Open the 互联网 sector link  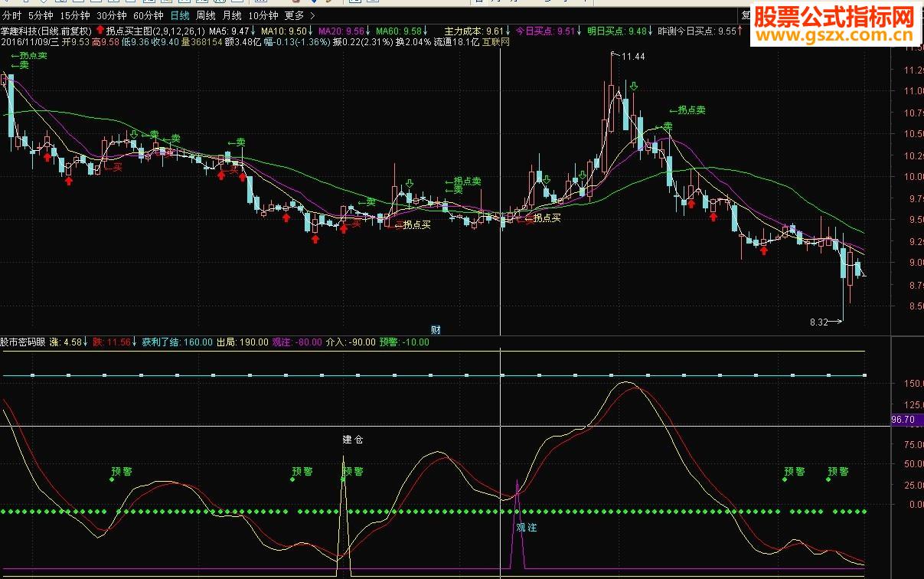pyautogui.click(x=495, y=42)
